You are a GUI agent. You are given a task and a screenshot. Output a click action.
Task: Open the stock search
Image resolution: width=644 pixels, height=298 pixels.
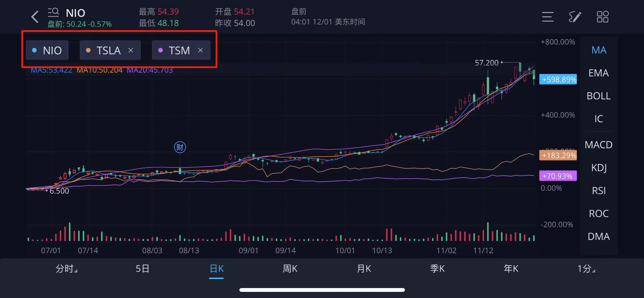(x=53, y=13)
